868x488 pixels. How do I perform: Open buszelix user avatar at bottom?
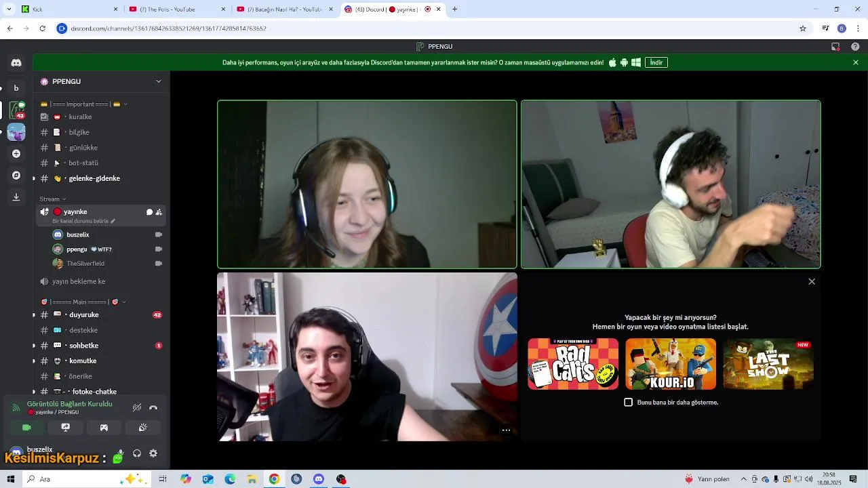click(16, 452)
